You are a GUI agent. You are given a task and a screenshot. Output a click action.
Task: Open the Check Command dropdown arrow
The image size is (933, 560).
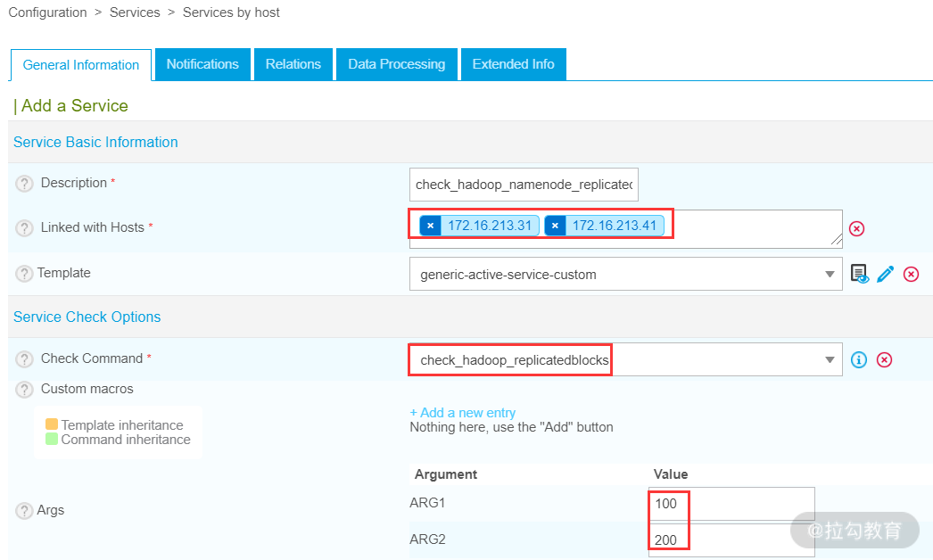tap(830, 359)
